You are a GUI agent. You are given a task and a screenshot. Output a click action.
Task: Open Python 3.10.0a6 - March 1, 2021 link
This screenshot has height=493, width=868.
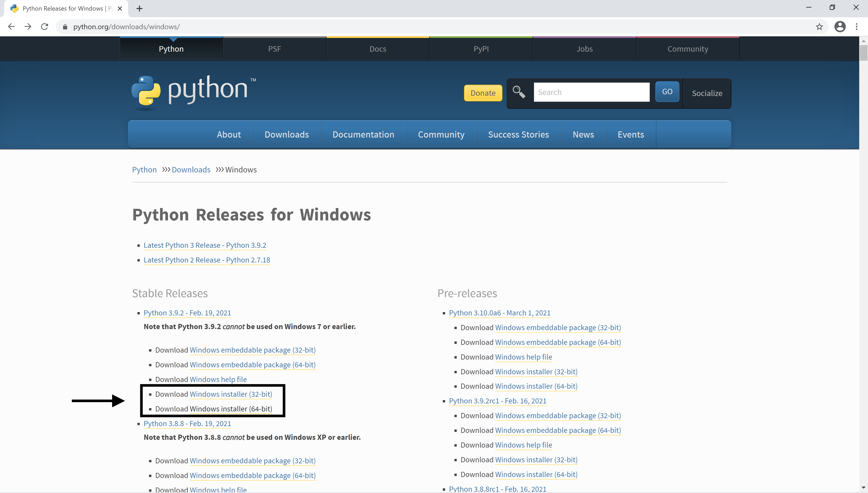point(500,313)
